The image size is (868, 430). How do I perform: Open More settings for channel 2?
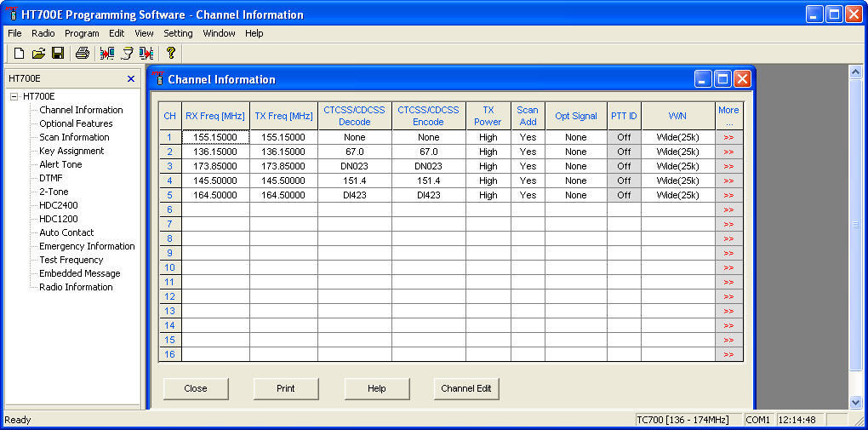pos(728,152)
